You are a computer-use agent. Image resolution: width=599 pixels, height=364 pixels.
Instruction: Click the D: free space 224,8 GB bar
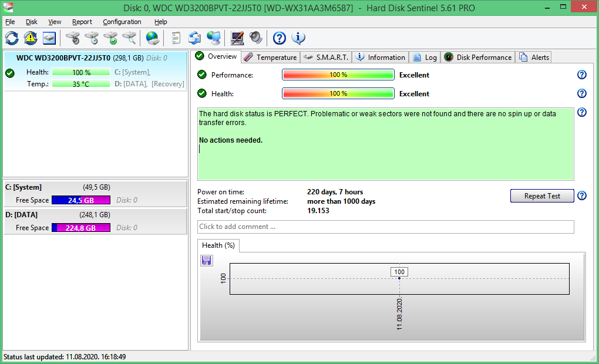tap(81, 228)
